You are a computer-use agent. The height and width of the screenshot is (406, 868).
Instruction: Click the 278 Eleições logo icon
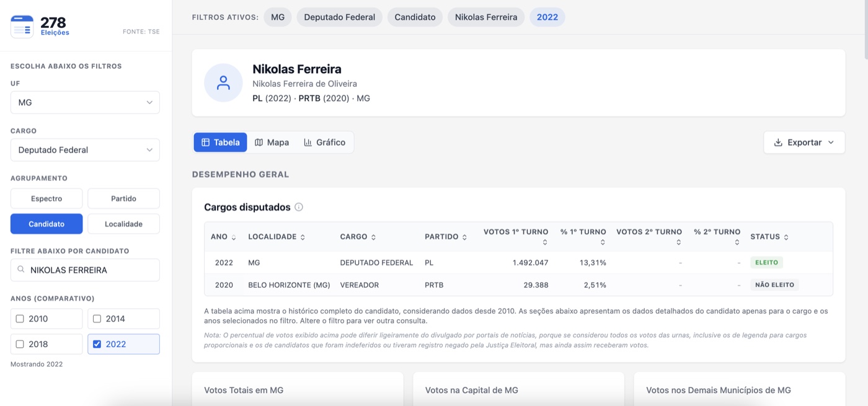[x=22, y=27]
